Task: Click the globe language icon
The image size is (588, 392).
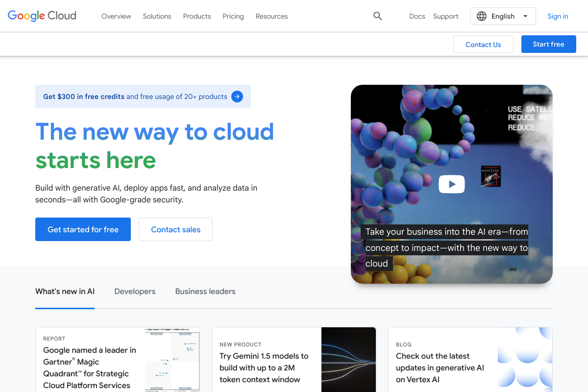Action: click(482, 16)
